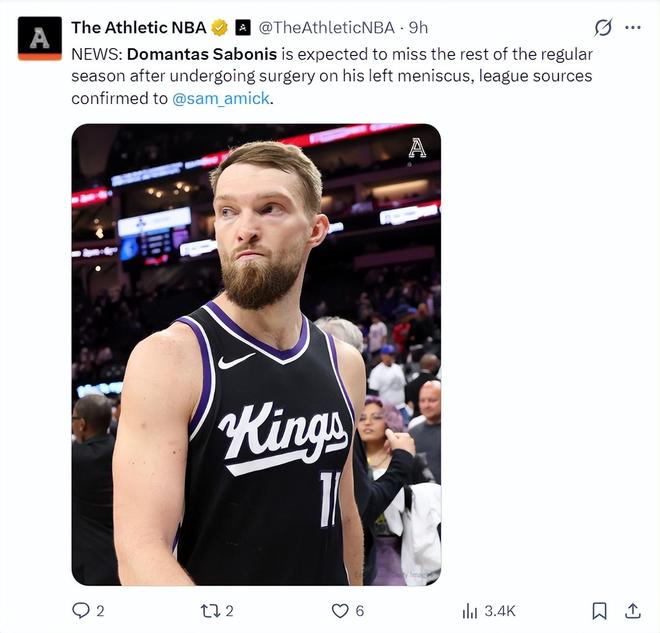
Task: Click the small Athletic affiliate badge
Action: click(242, 28)
